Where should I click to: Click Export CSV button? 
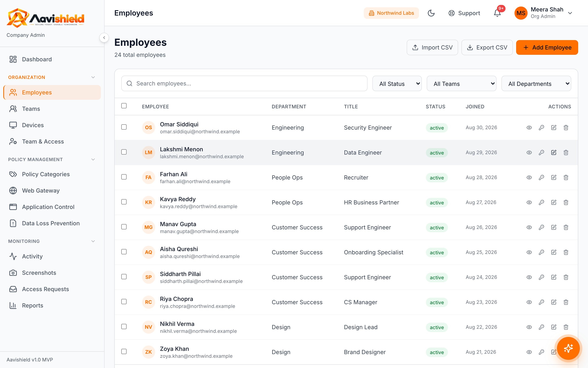click(x=487, y=47)
